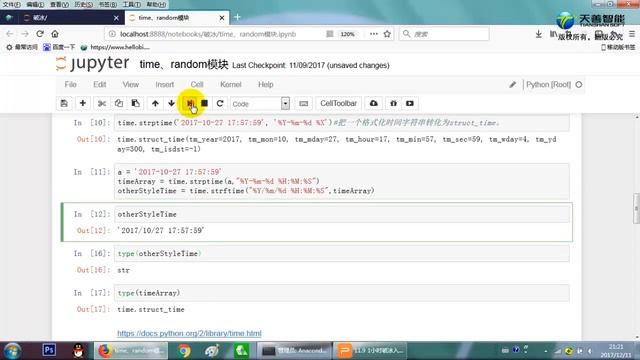Viewport: 640px width, 360px height.
Task: Click into cell type(timeArray)
Action: click(341, 293)
